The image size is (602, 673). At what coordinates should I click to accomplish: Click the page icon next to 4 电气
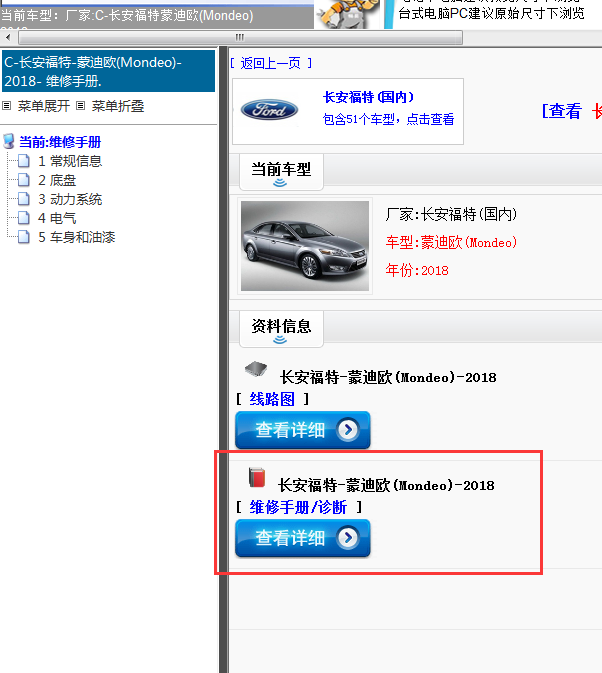(24, 218)
